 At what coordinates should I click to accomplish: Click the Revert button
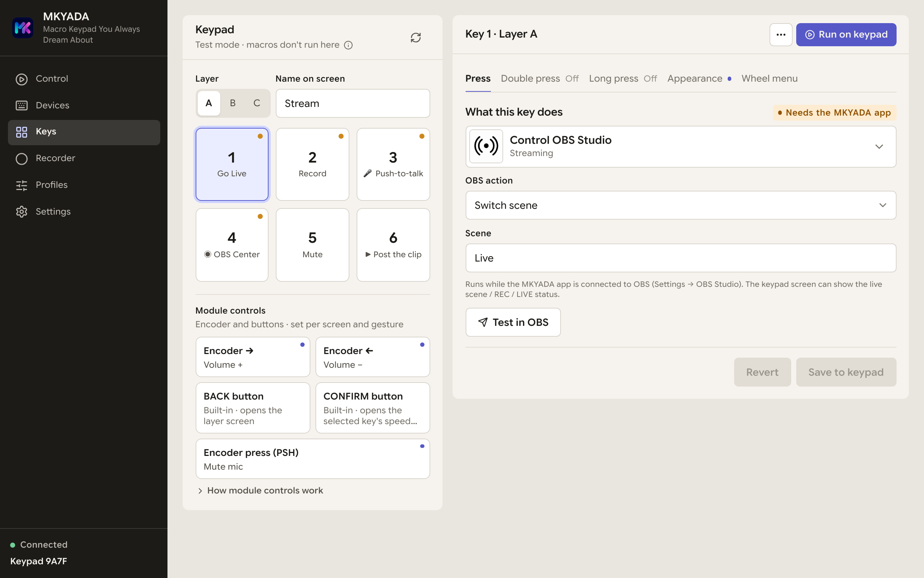click(x=762, y=372)
